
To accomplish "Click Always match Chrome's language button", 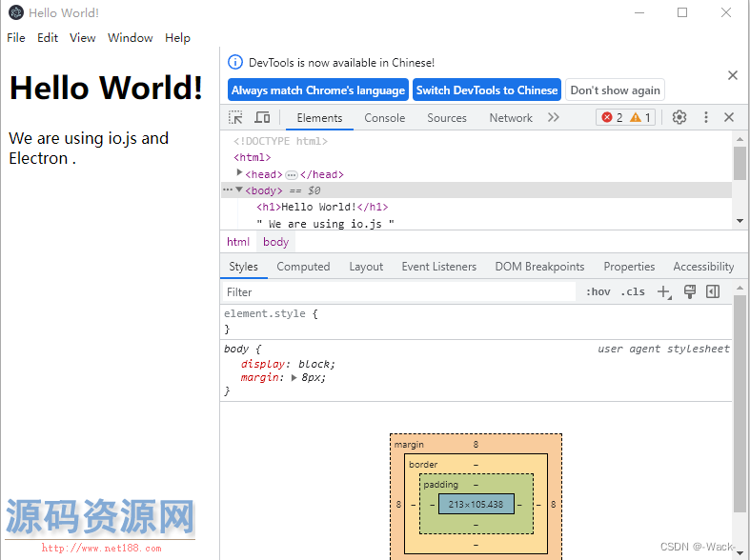I will [x=318, y=90].
